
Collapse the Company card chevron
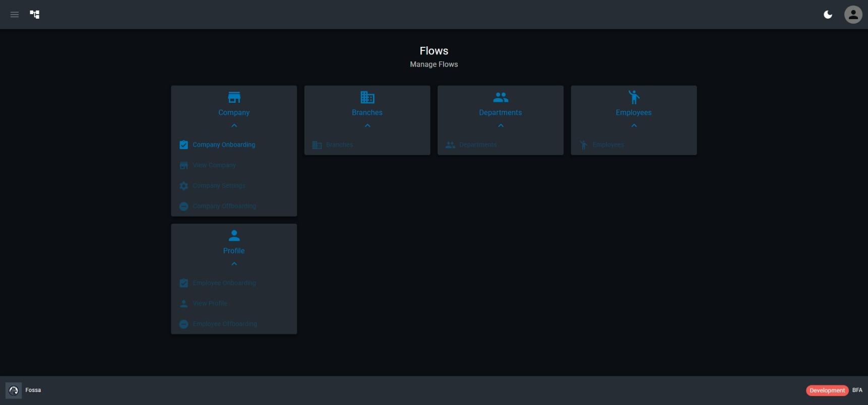(x=234, y=126)
